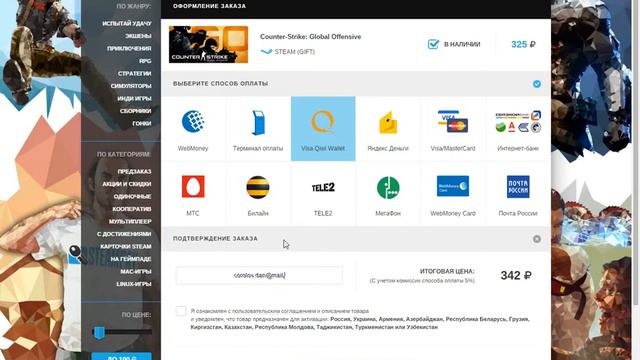Adjust the price range slider handle

(x=99, y=333)
